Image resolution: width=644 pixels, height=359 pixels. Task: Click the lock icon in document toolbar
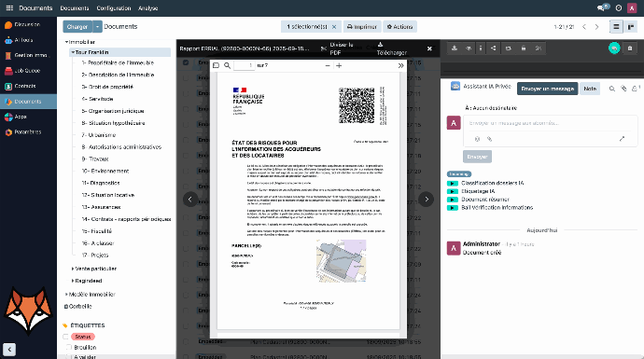point(524,48)
